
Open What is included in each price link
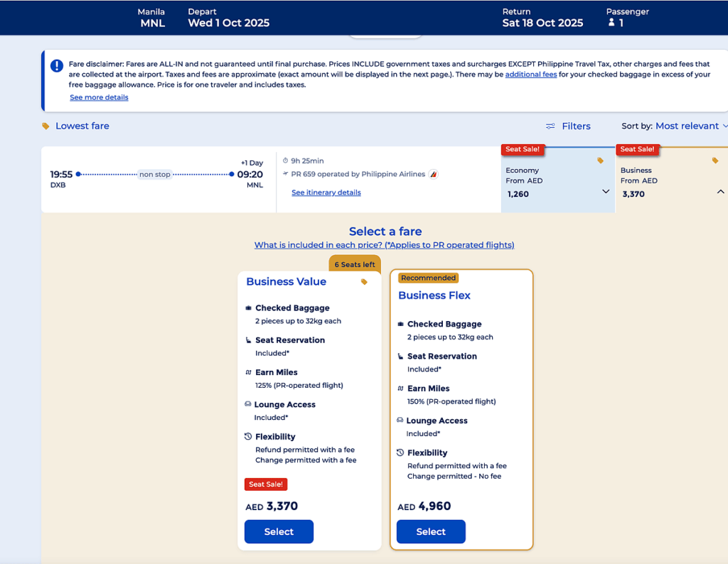pos(384,245)
